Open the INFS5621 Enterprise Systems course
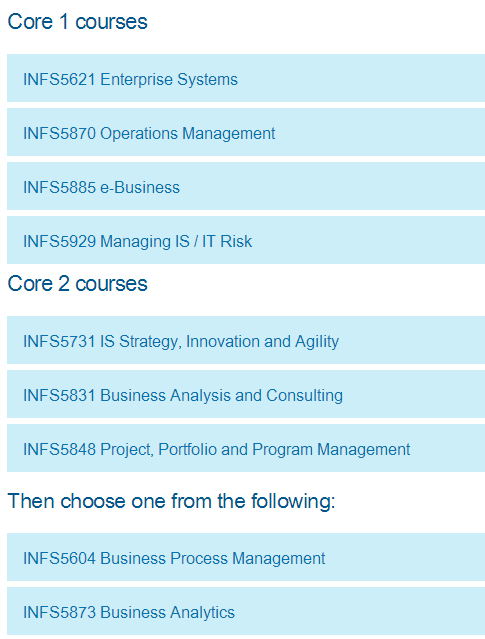 tap(246, 78)
